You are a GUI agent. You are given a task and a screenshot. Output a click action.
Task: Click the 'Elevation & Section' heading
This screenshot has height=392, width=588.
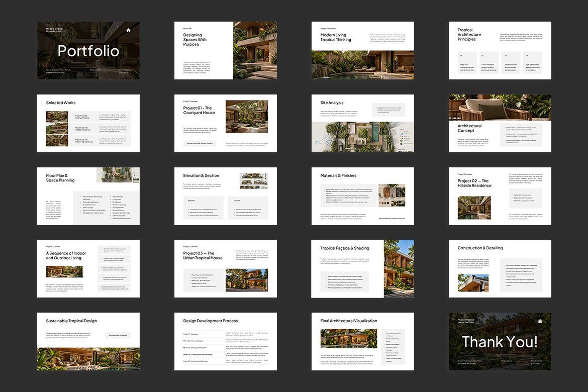(x=201, y=175)
